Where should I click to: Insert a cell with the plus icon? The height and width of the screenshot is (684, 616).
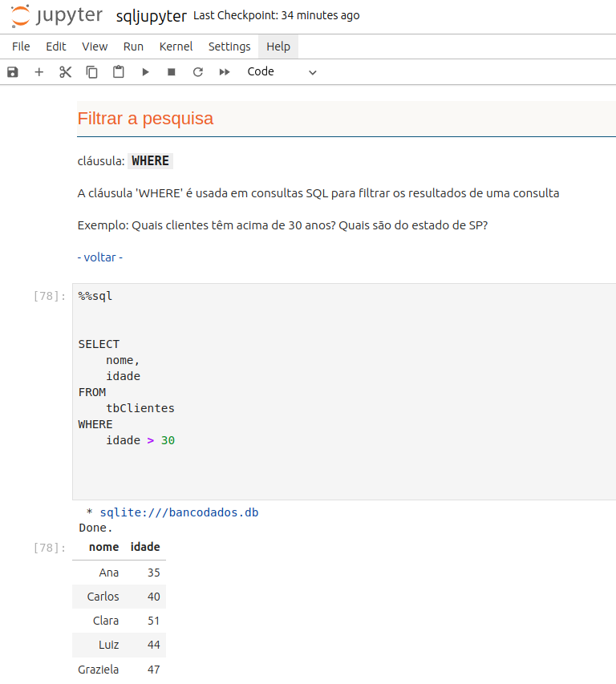[38, 72]
